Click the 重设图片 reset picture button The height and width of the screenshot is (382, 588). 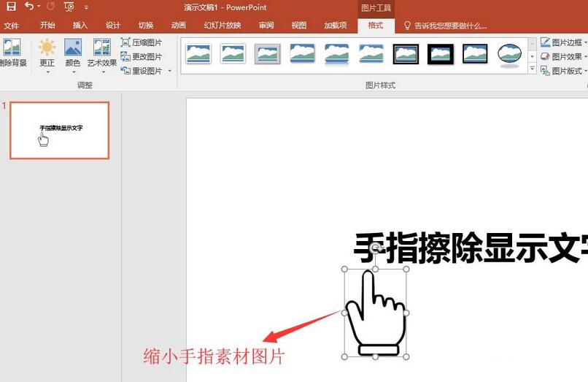[142, 71]
